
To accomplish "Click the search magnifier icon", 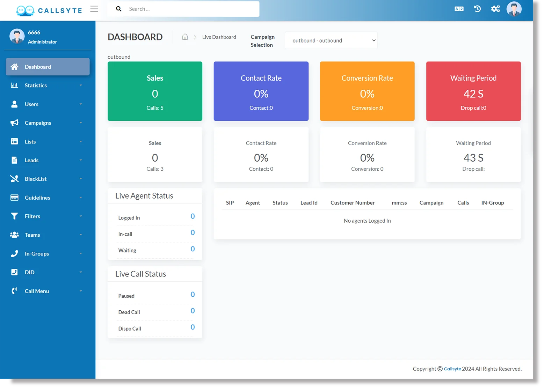I will point(119,8).
